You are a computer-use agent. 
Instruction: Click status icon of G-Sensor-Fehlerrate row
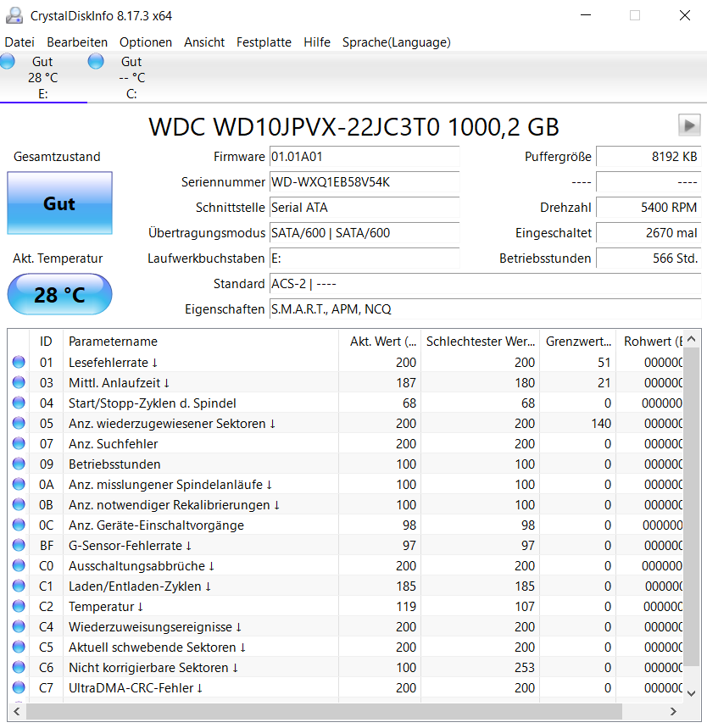(x=19, y=546)
